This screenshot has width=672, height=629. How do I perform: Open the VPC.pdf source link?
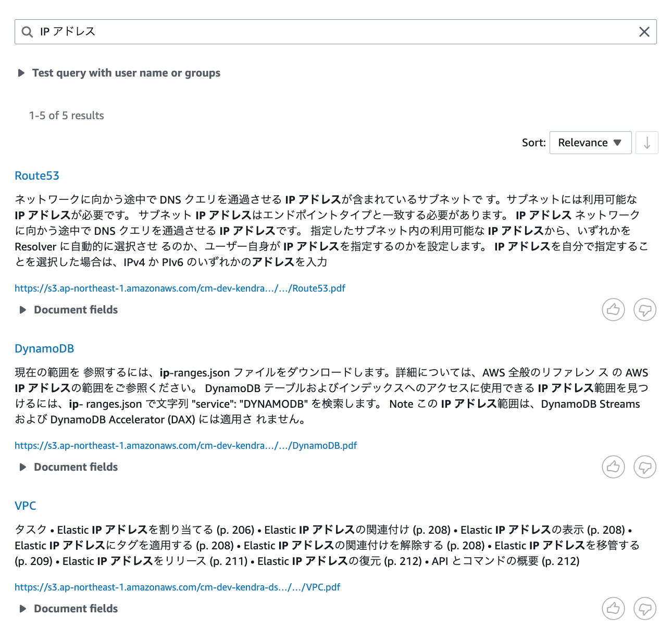click(177, 587)
